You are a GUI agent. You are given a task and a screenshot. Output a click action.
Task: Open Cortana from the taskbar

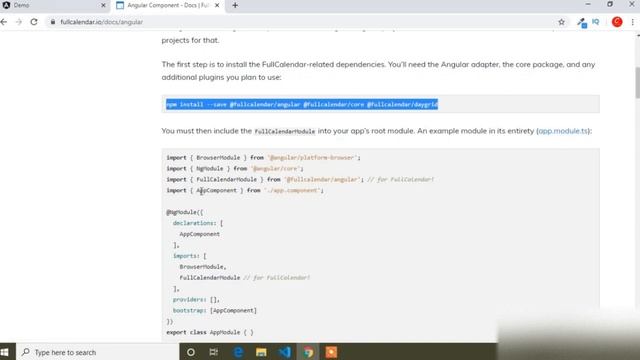pyautogui.click(x=191, y=352)
